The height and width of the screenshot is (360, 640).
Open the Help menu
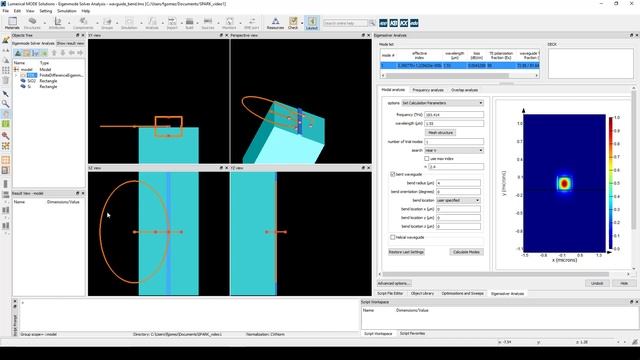pos(86,11)
